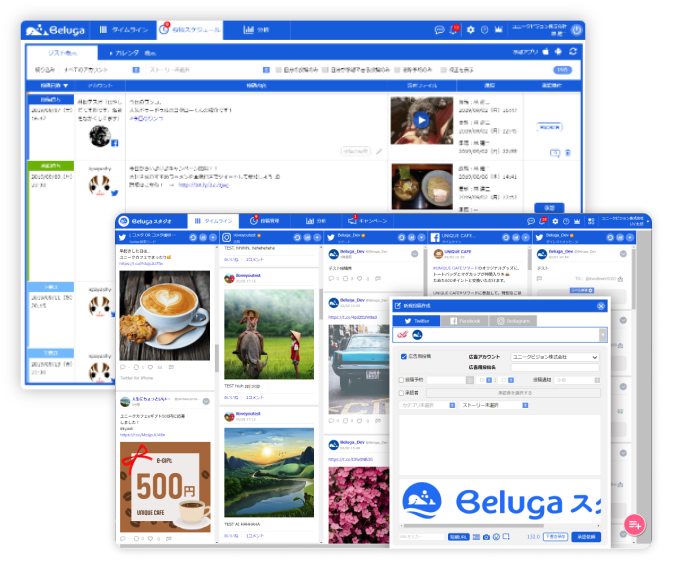
Task: Open chat icon in Beluga Studio header
Action: [531, 221]
